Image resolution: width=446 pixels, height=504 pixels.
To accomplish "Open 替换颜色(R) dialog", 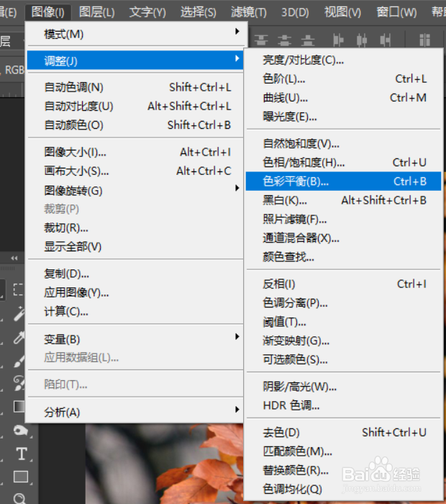I will tap(344, 470).
